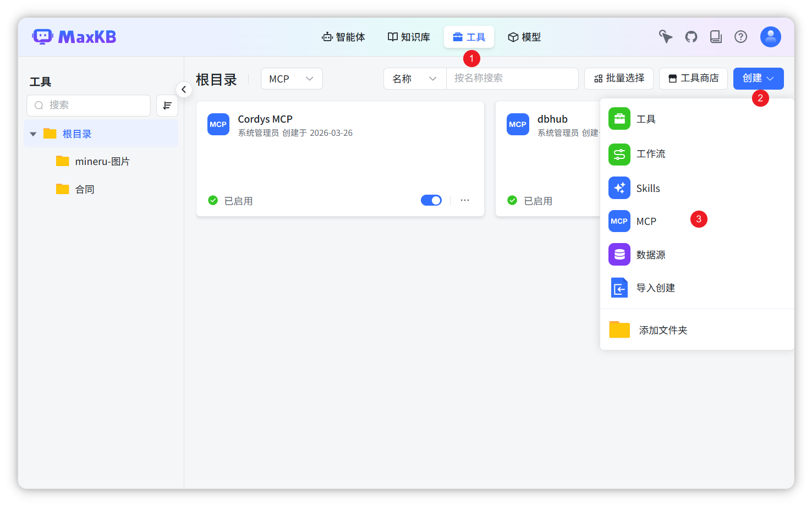Image resolution: width=812 pixels, height=507 pixels.
Task: Open the user avatar menu
Action: [x=771, y=37]
